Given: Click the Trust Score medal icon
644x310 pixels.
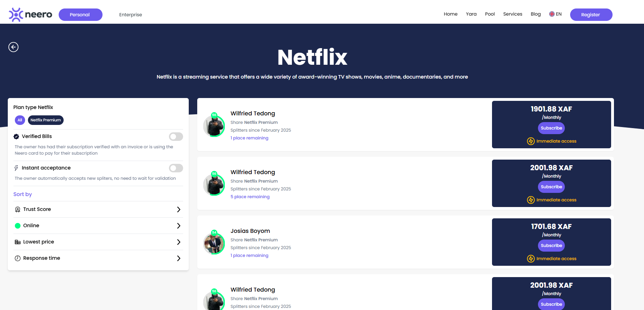Looking at the screenshot, I should (18, 209).
